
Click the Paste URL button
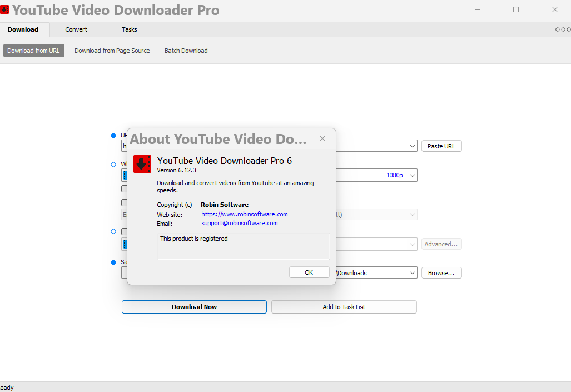pos(441,146)
